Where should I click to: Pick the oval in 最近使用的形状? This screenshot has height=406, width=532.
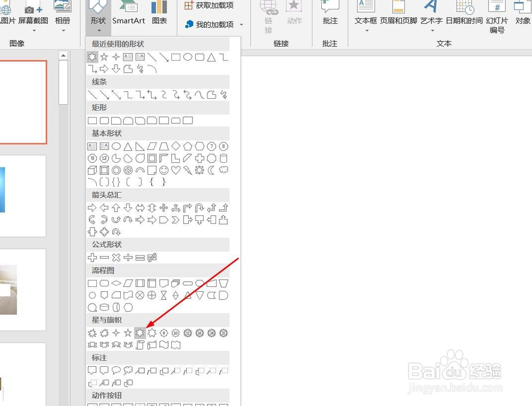[x=188, y=57]
